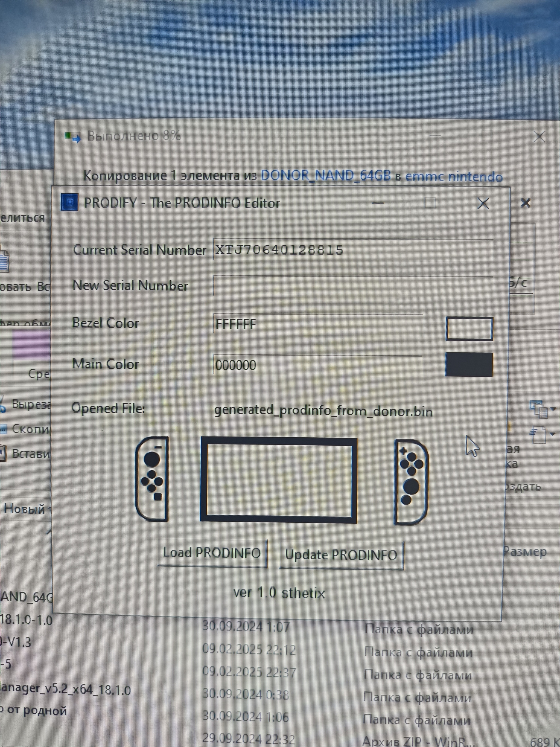Viewport: 560px width, 747px height.
Task: Click the left Joy-Con icon
Action: click(x=152, y=479)
